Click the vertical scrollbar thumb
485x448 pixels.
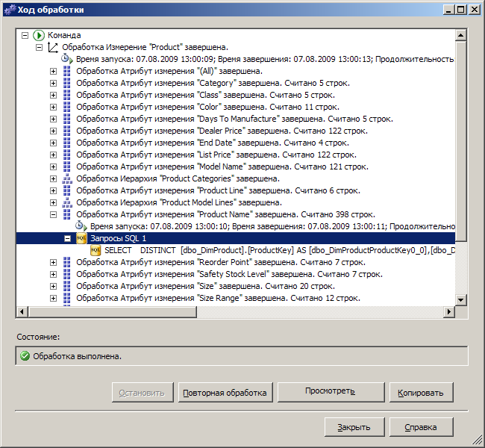[x=461, y=141]
